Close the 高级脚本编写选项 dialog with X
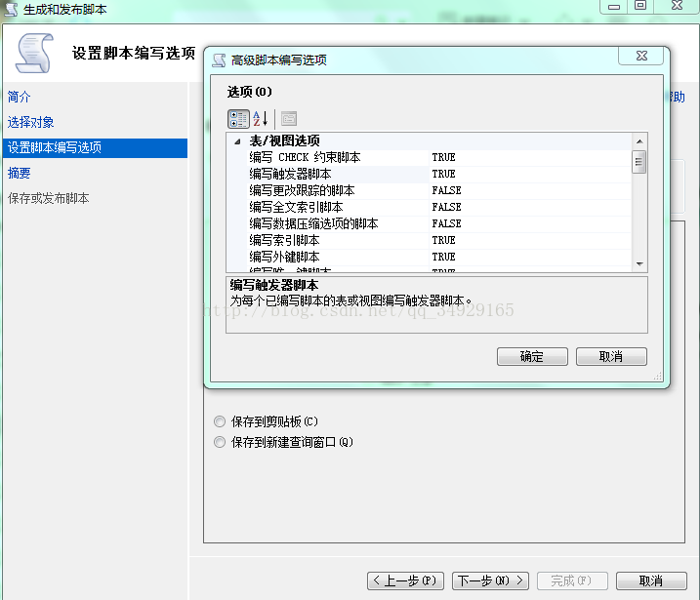 [x=641, y=57]
